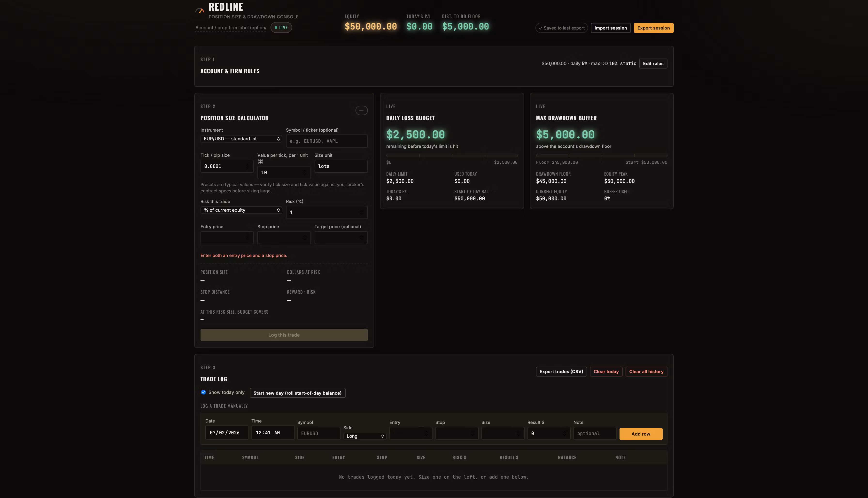Click the Result $ field
Viewport: 868px width, 498px height.
pyautogui.click(x=549, y=433)
